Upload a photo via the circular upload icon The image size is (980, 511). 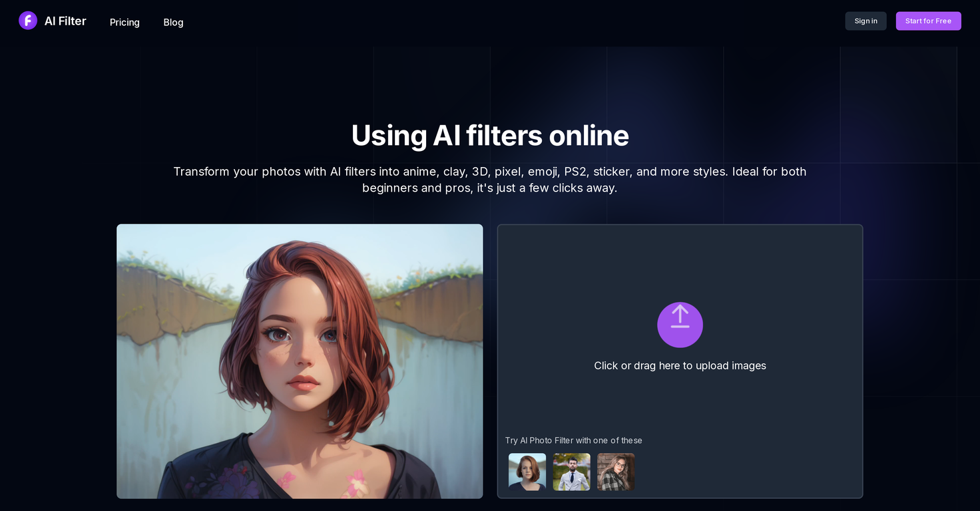click(680, 325)
